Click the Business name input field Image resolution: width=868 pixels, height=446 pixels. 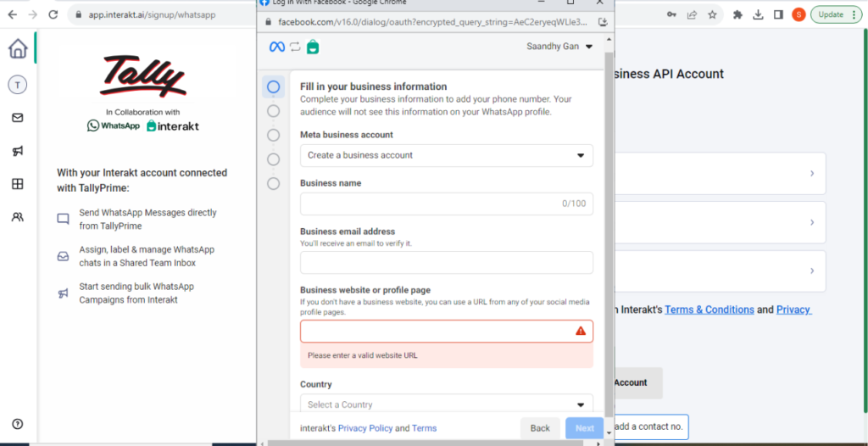[447, 203]
